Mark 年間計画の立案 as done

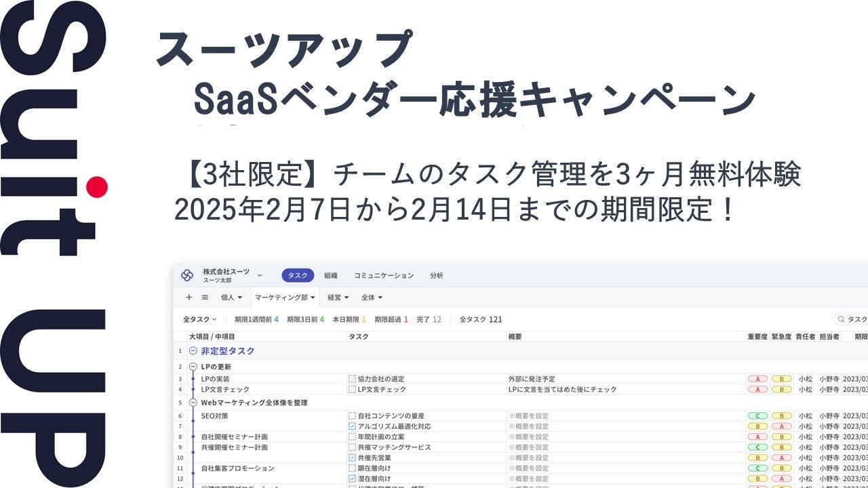(x=352, y=437)
